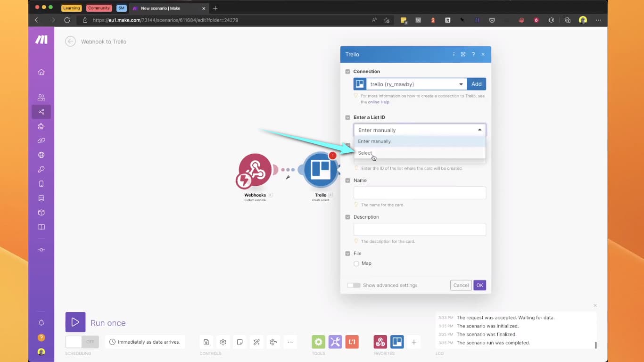Open the orange Text parser tool

click(352, 342)
